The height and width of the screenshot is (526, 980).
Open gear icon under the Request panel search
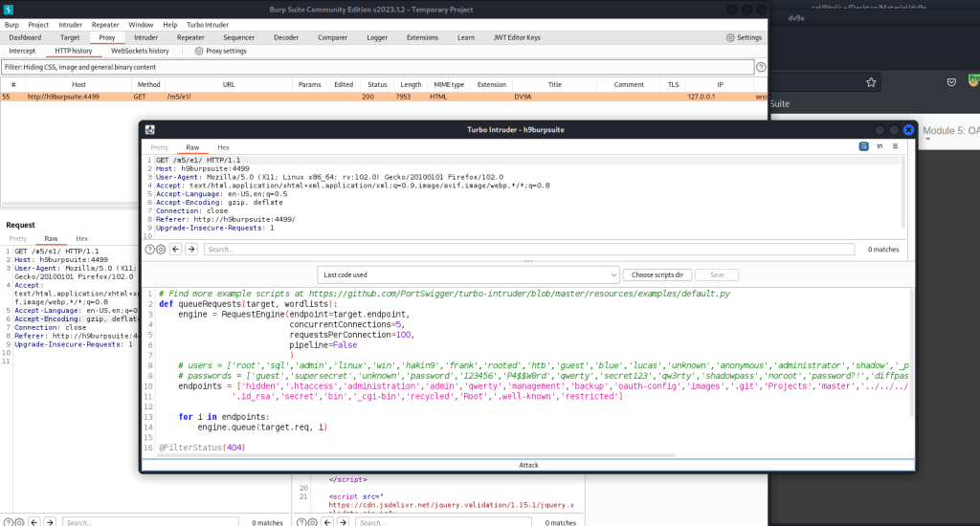tap(19, 522)
